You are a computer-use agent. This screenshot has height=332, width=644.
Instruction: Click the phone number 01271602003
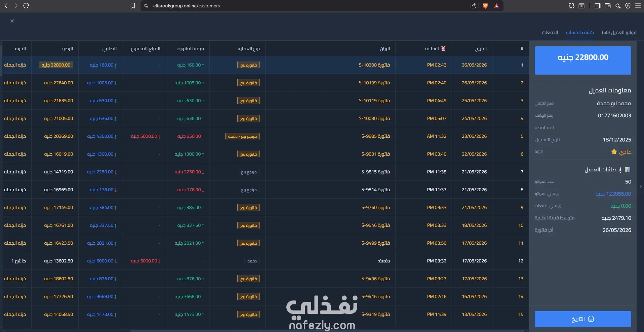[x=614, y=115]
